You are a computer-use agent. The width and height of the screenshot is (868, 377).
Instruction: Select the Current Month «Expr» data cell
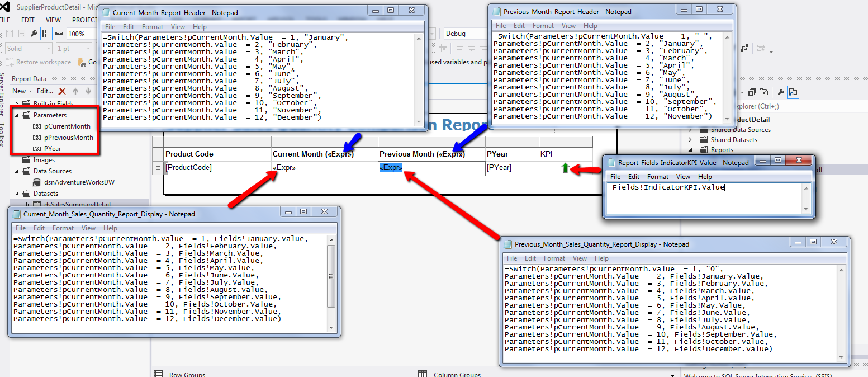324,168
